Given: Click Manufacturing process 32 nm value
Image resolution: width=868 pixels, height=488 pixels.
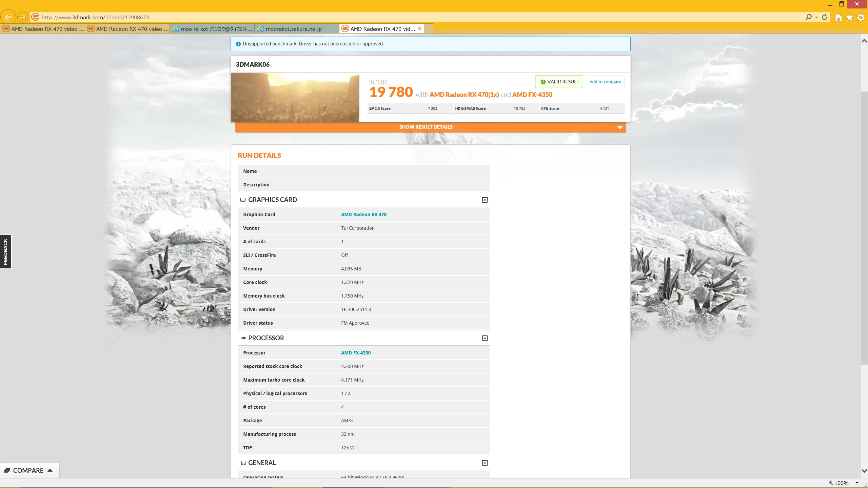Looking at the screenshot, I should (x=348, y=434).
